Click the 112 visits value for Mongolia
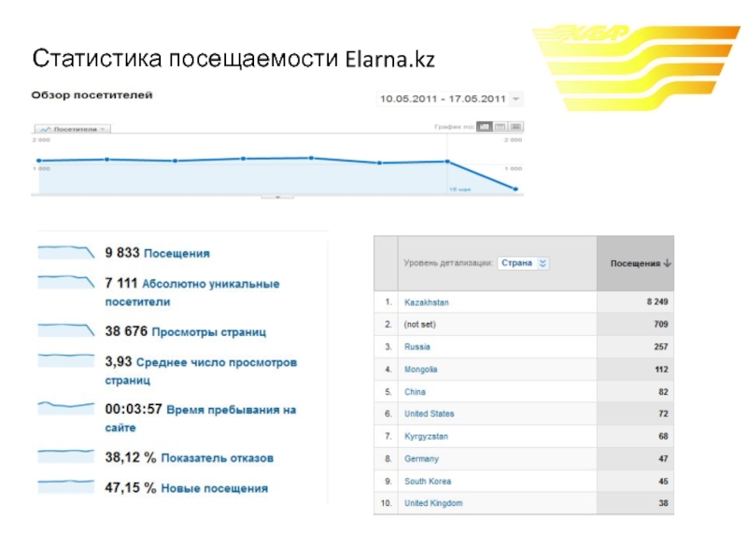This screenshot has height=560, width=747. (x=661, y=370)
